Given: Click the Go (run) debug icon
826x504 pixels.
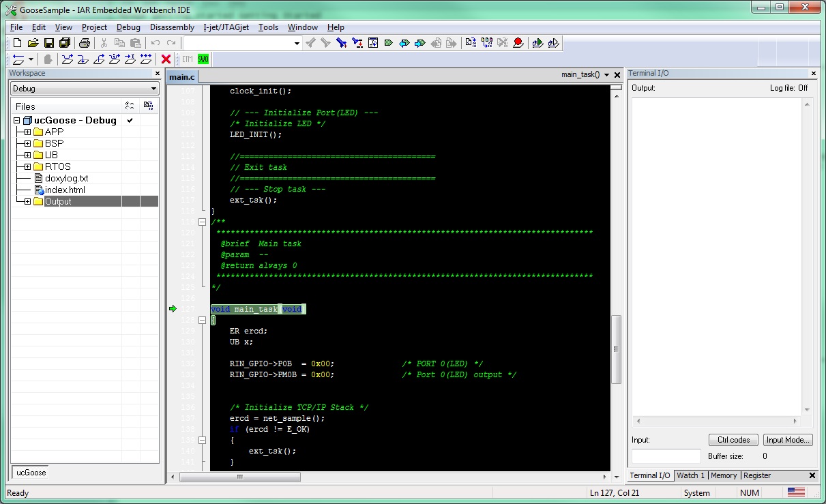Looking at the screenshot, I should [x=146, y=59].
